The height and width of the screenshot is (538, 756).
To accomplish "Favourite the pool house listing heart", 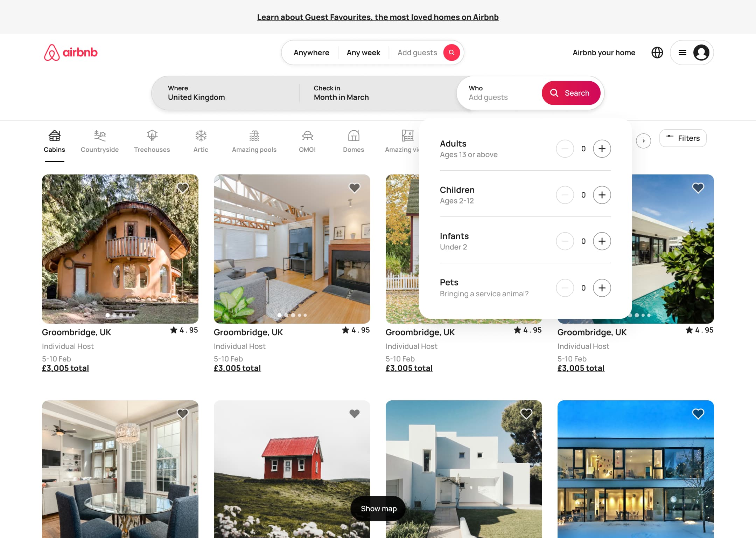I will [x=698, y=188].
